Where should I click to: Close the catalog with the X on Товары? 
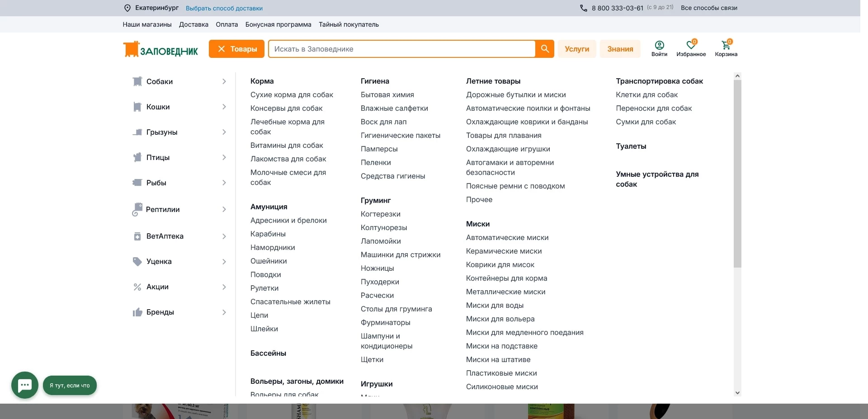(x=221, y=49)
